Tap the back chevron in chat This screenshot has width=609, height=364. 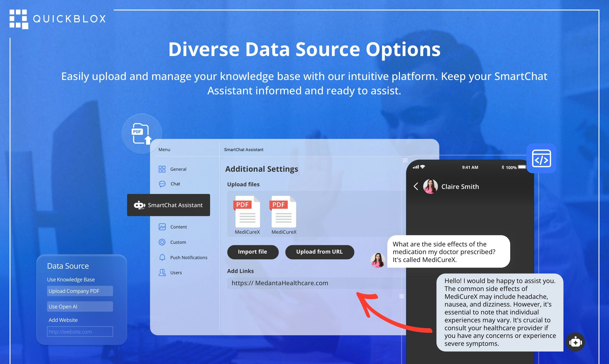[x=416, y=186]
